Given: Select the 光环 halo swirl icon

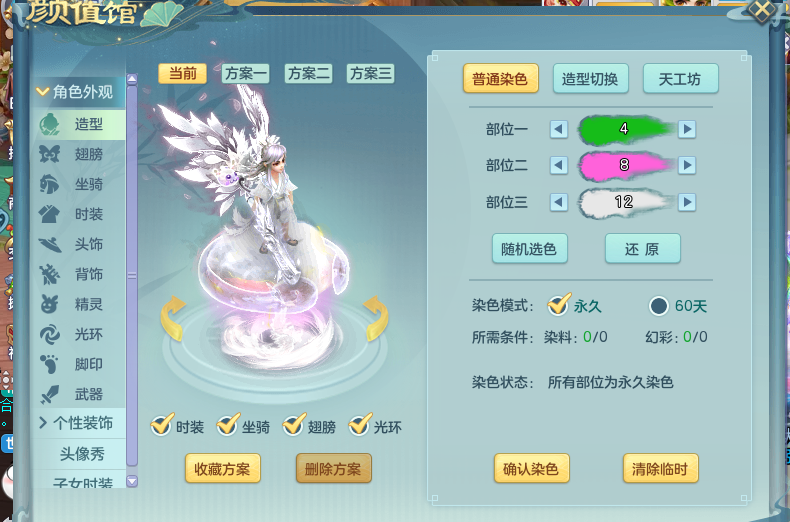Looking at the screenshot, I should click(x=50, y=335).
